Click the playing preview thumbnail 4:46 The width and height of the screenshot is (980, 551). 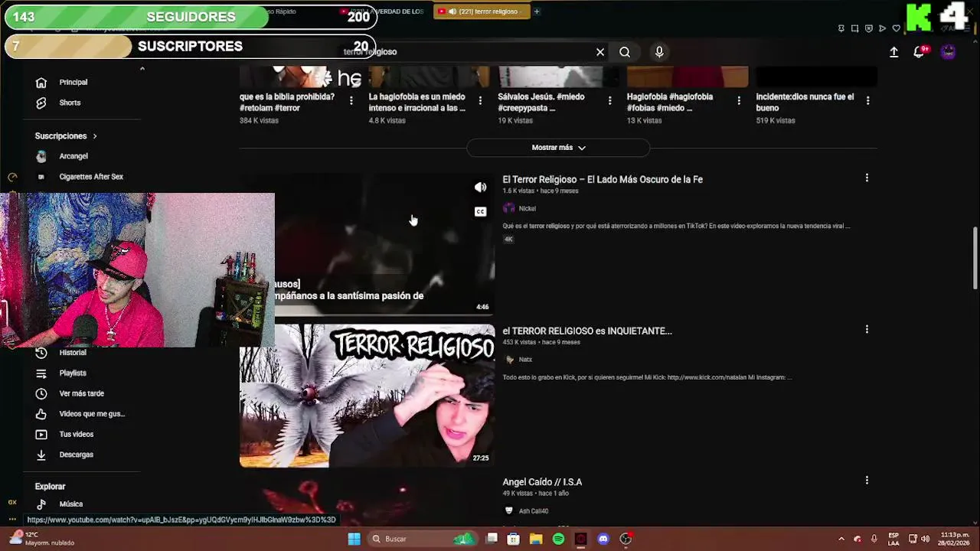[384, 245]
